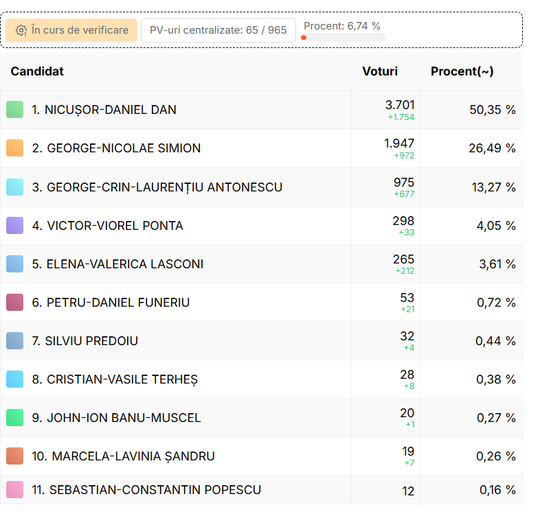
Task: Click the bright green swatch for Banu-Muscel
Action: (15, 417)
